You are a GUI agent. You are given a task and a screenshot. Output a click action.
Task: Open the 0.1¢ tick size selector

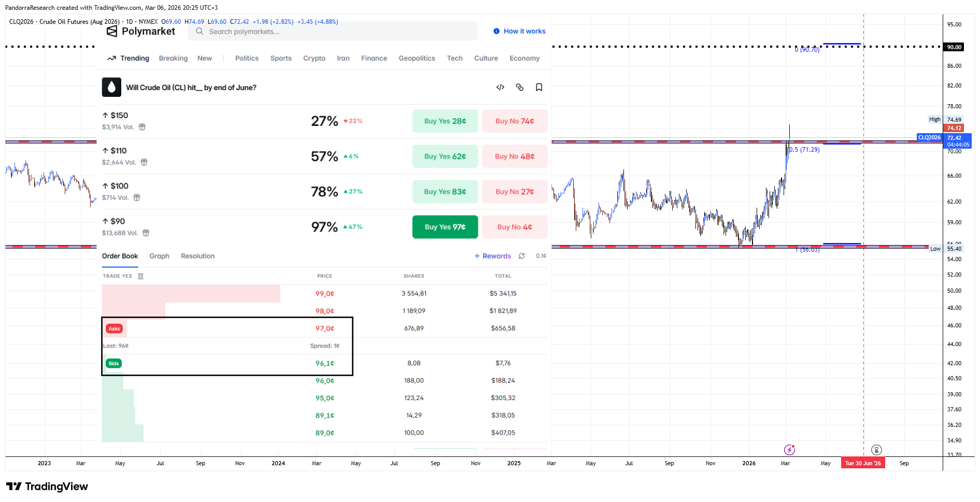click(x=541, y=256)
